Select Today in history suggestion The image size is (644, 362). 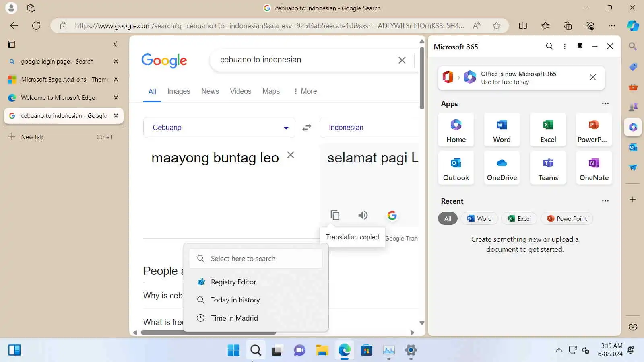tap(256, 300)
